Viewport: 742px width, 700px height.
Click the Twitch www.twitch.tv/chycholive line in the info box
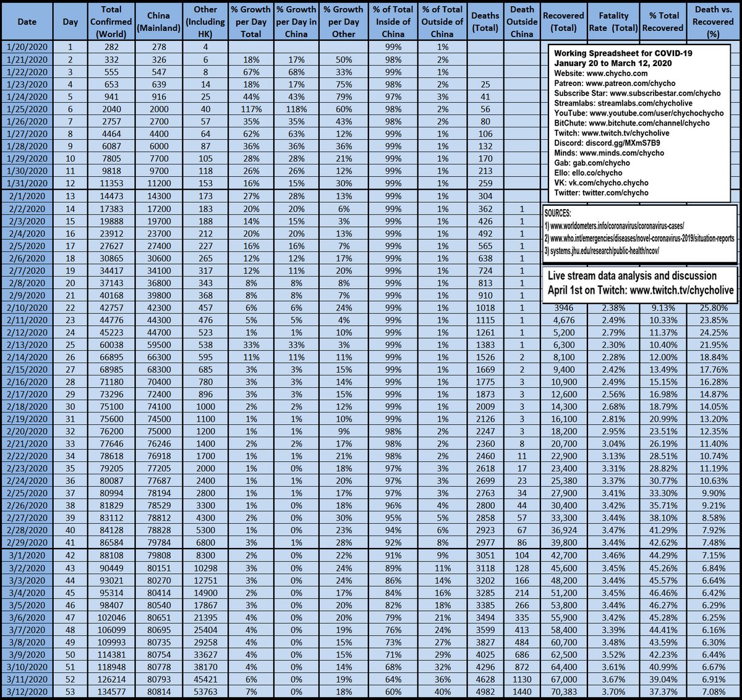[x=612, y=133]
